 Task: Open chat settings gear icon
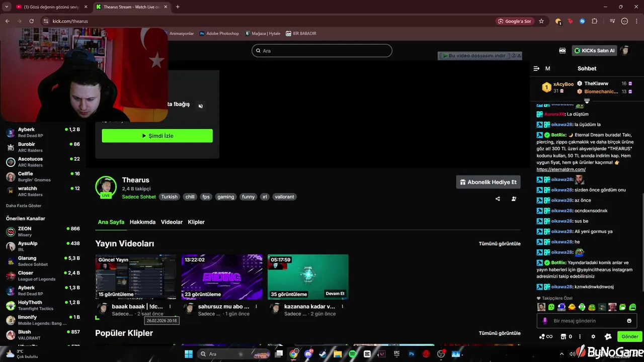pyautogui.click(x=593, y=337)
